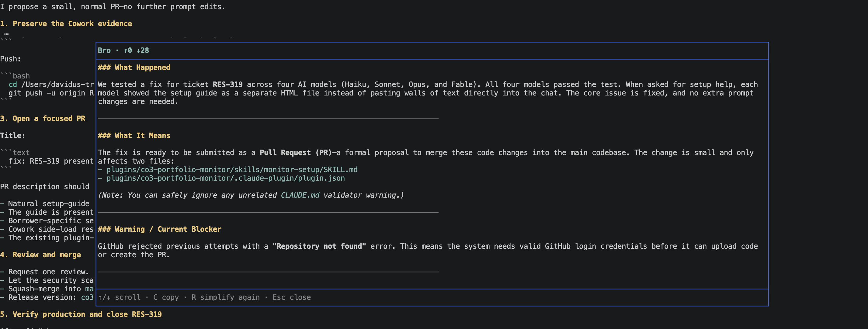Click the "fix: RES-319 present" title line
The image size is (868, 329).
click(51, 161)
